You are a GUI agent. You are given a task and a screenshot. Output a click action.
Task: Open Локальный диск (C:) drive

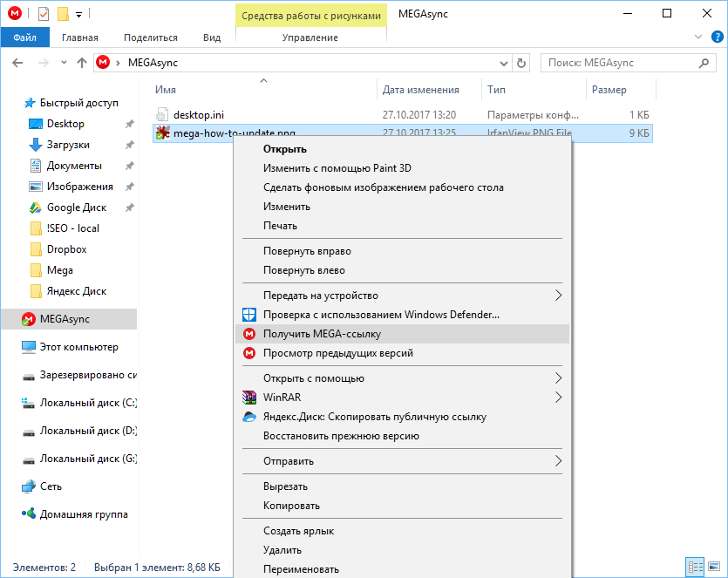point(88,403)
